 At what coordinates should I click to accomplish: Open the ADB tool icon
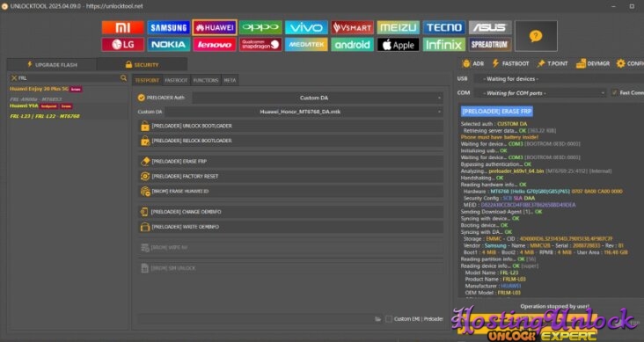pos(472,63)
